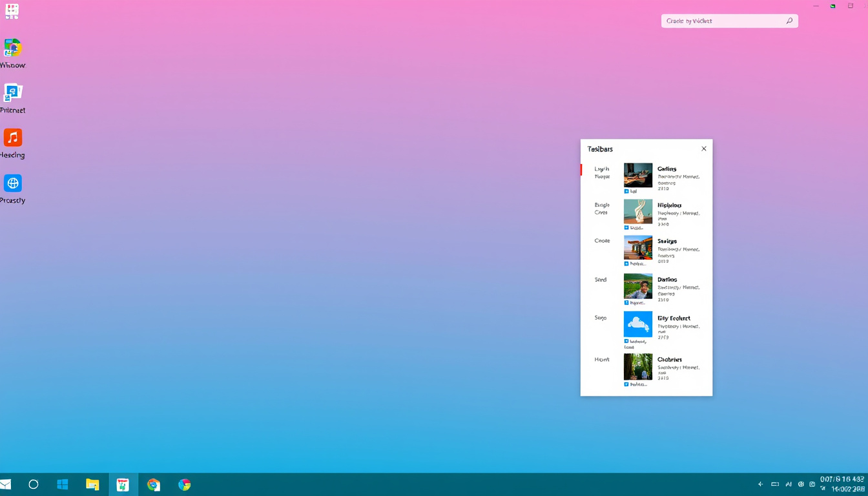
Task: Click the system tray back arrow icon
Action: pyautogui.click(x=760, y=484)
